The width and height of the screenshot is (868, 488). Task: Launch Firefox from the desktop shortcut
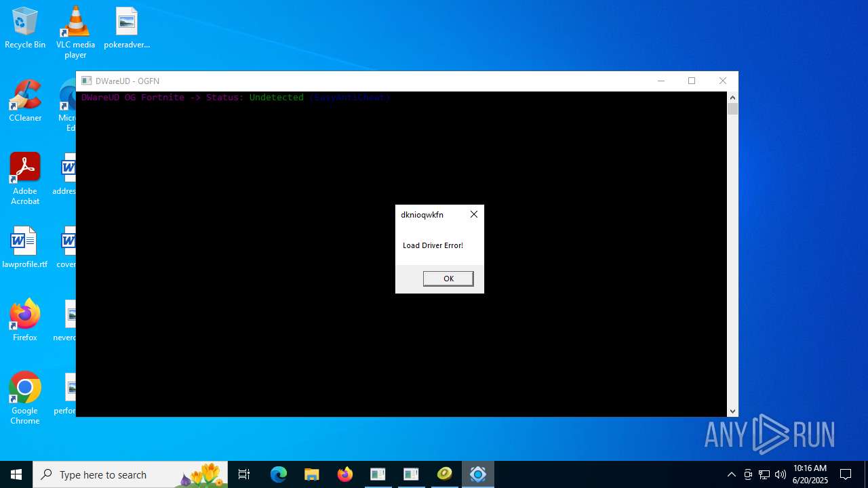pyautogui.click(x=25, y=321)
